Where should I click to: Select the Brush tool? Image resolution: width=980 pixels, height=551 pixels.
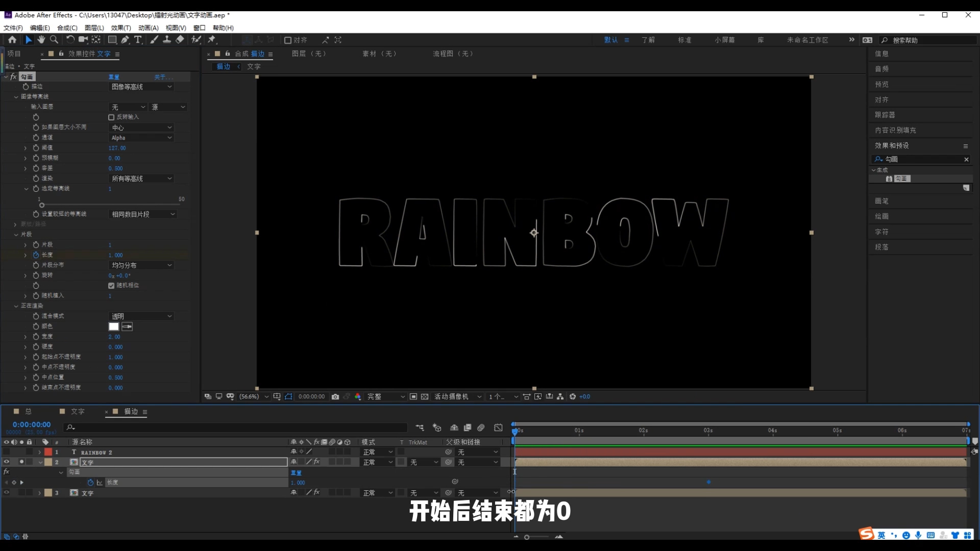pyautogui.click(x=154, y=40)
